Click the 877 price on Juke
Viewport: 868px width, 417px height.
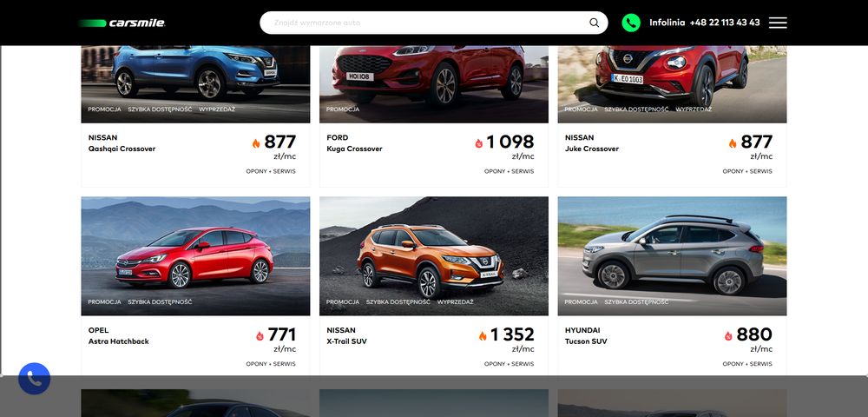coord(757,142)
